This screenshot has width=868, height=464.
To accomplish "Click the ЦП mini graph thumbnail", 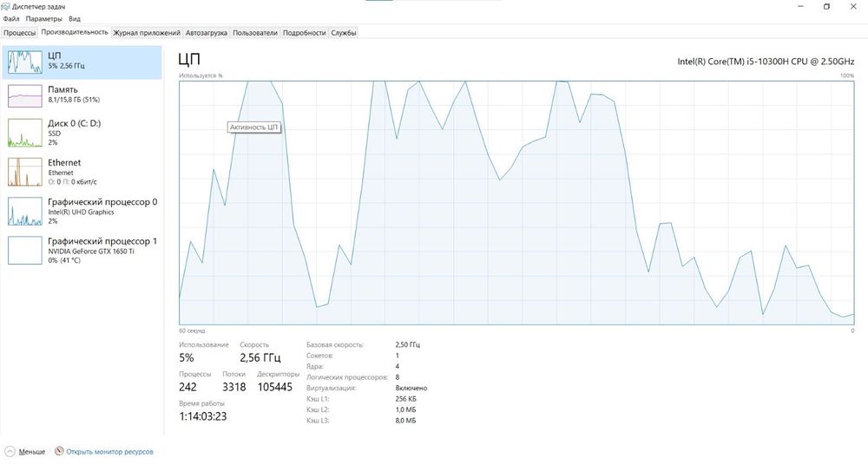I will click(25, 62).
